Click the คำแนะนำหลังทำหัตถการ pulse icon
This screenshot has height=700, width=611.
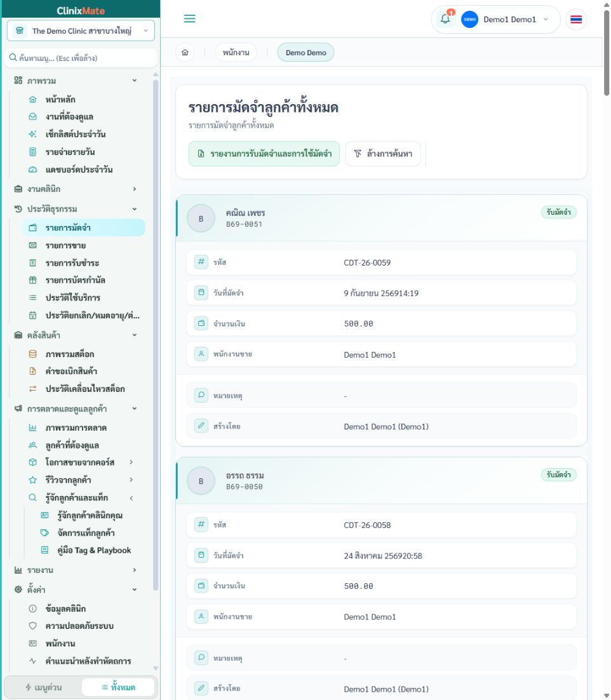[32, 661]
